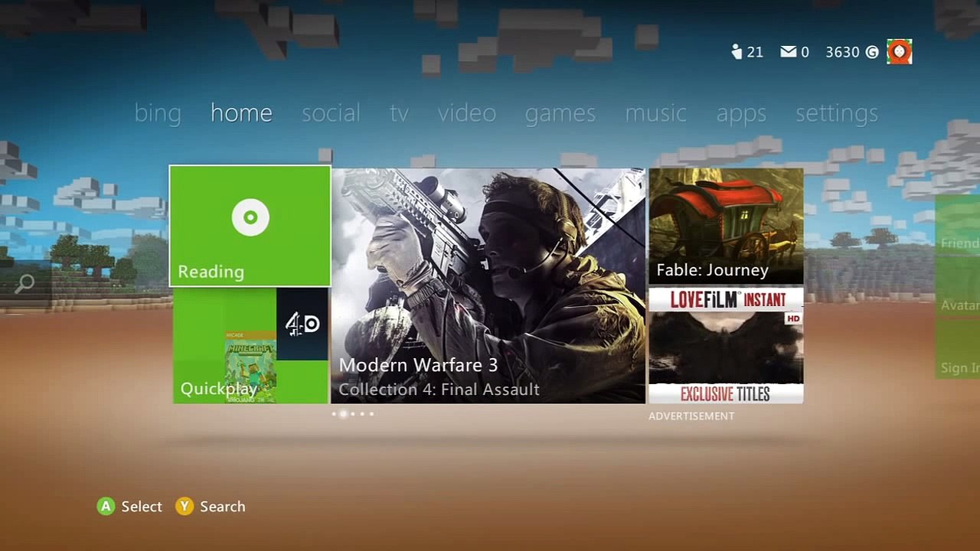Click the green A Select button
Image resolution: width=980 pixels, height=551 pixels.
coord(105,507)
